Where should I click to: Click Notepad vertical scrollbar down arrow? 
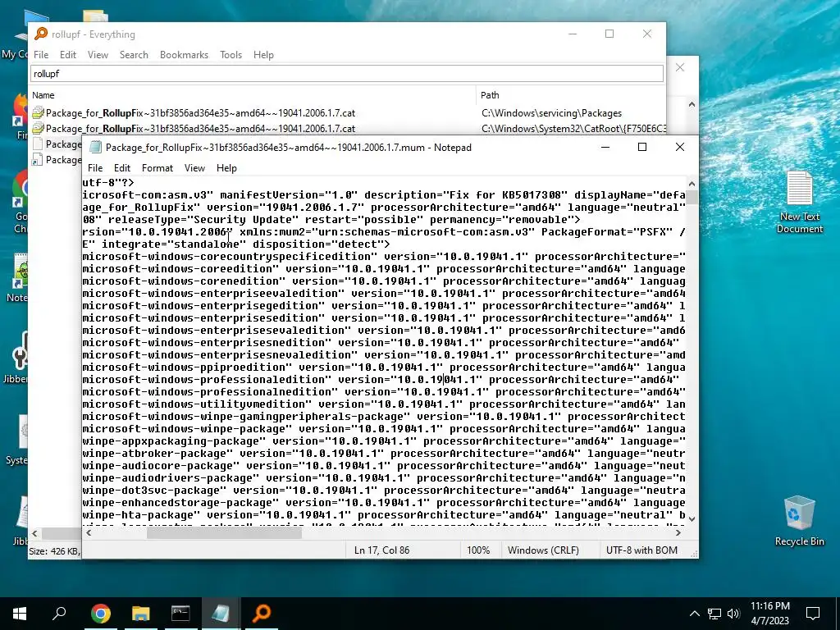click(x=692, y=518)
